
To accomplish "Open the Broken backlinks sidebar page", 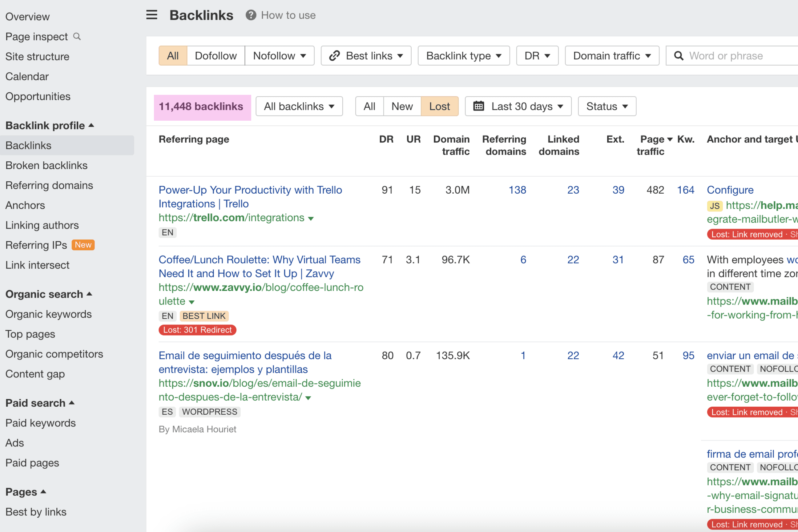I will tap(46, 165).
